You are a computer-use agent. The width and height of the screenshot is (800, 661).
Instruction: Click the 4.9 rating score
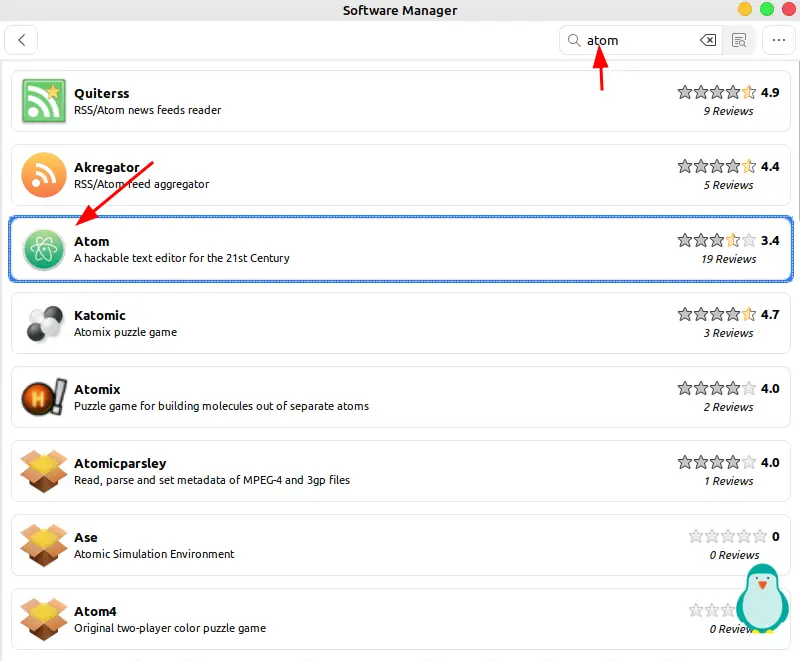coord(770,92)
